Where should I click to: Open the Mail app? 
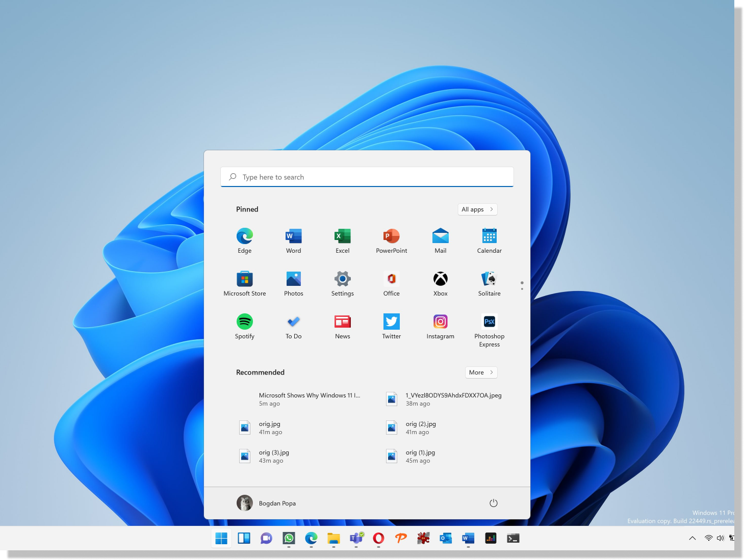[x=441, y=241]
